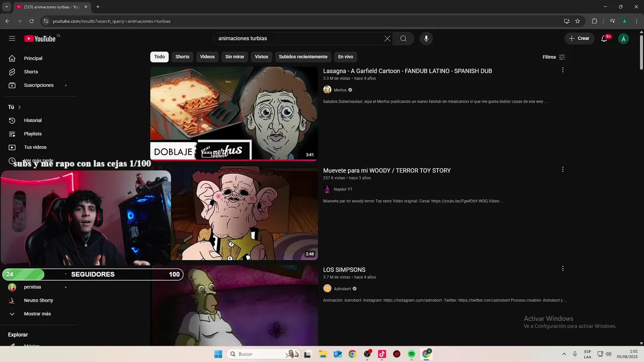Click the Homer Simpson video thumbnail
The width and height of the screenshot is (644, 362).
(235, 306)
